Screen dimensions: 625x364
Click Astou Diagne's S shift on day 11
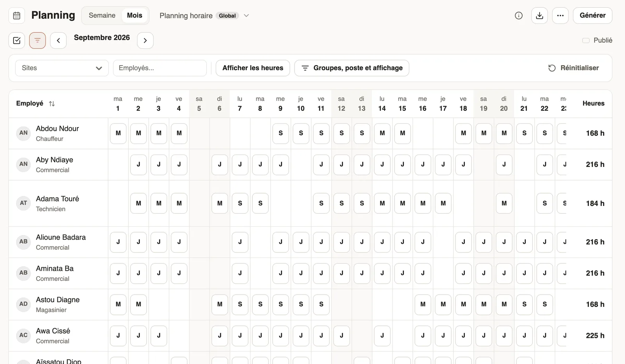click(x=321, y=304)
